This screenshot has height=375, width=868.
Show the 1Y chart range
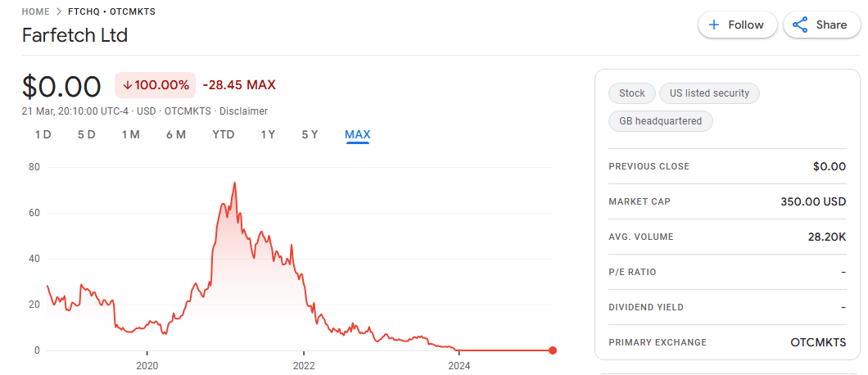pos(268,134)
